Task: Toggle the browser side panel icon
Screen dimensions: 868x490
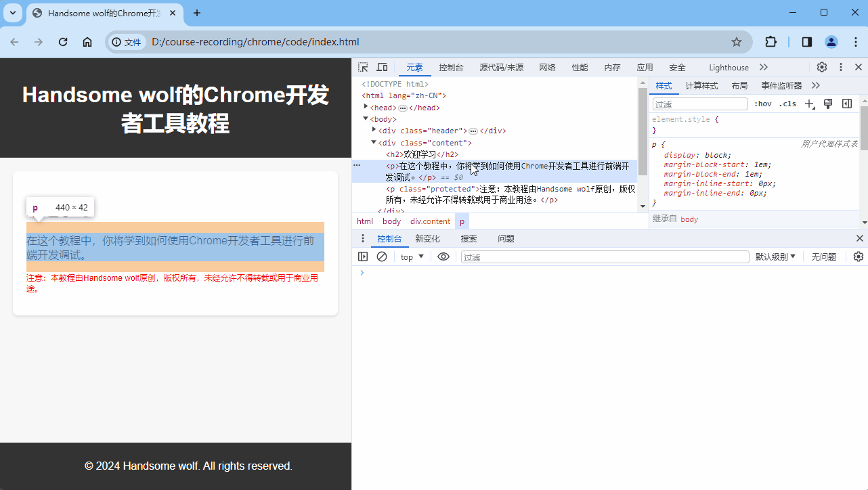Action: pyautogui.click(x=806, y=42)
